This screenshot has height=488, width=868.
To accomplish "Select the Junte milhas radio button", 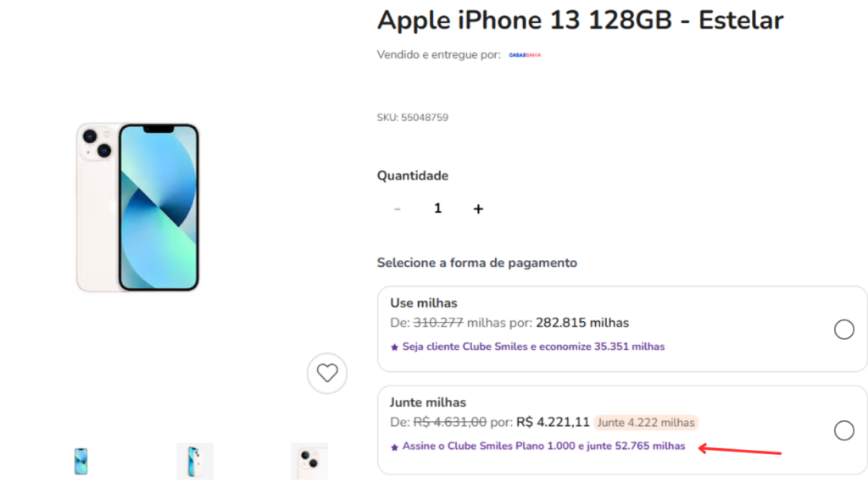I will tap(843, 430).
